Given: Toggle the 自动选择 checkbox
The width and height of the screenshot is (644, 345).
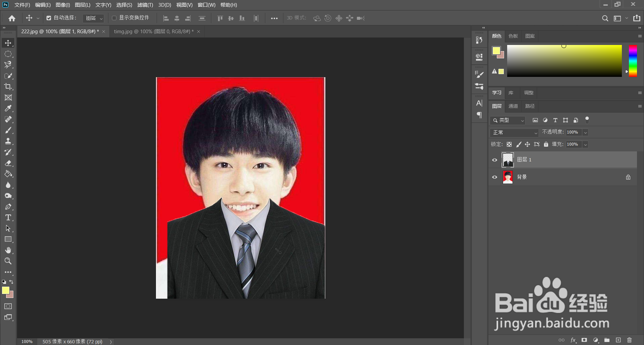Looking at the screenshot, I should coord(49,18).
